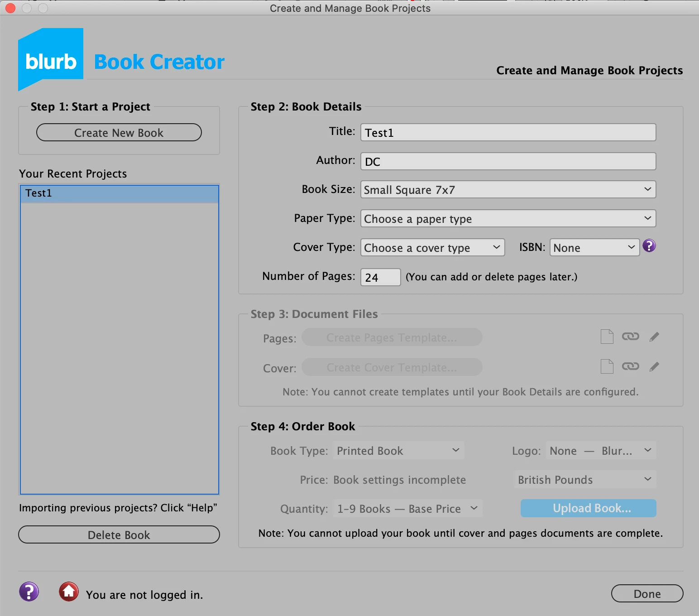The width and height of the screenshot is (699, 616).
Task: Open the Paper Type dropdown
Action: [508, 219]
